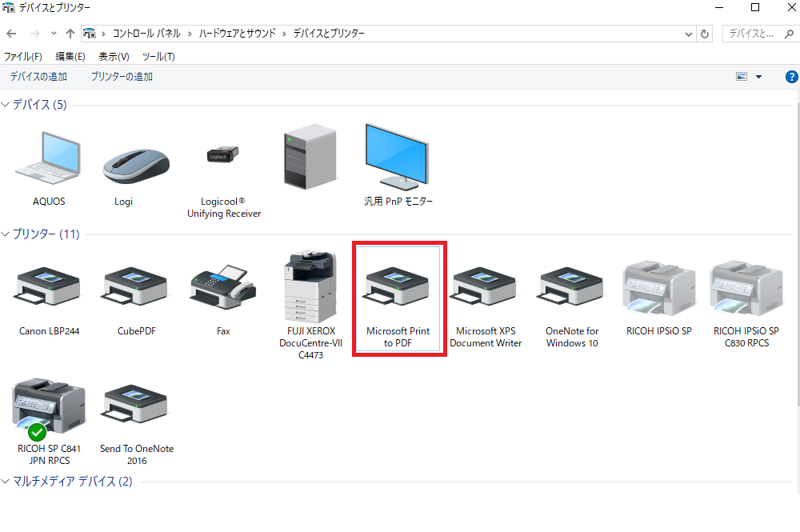Open the 編集(E) menu

(x=70, y=57)
